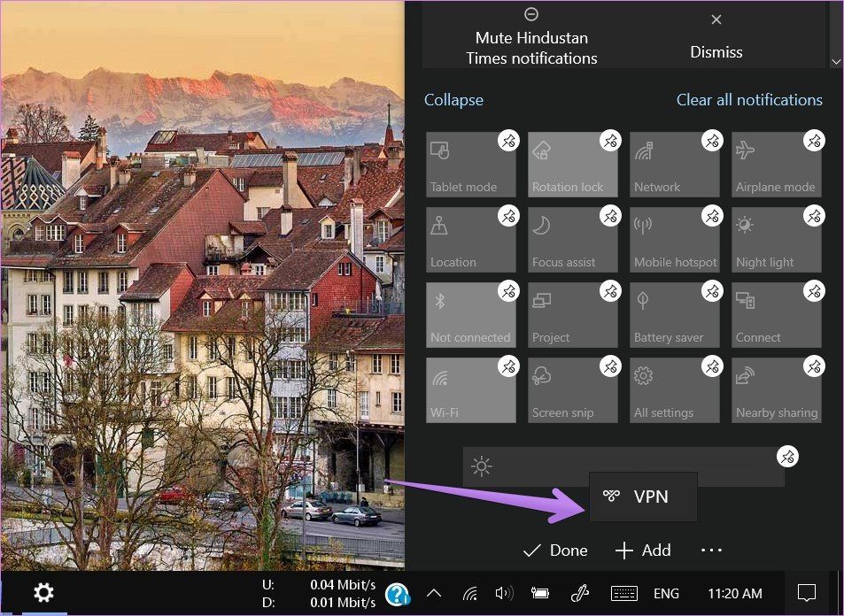Show hidden system tray icons

tap(434, 593)
